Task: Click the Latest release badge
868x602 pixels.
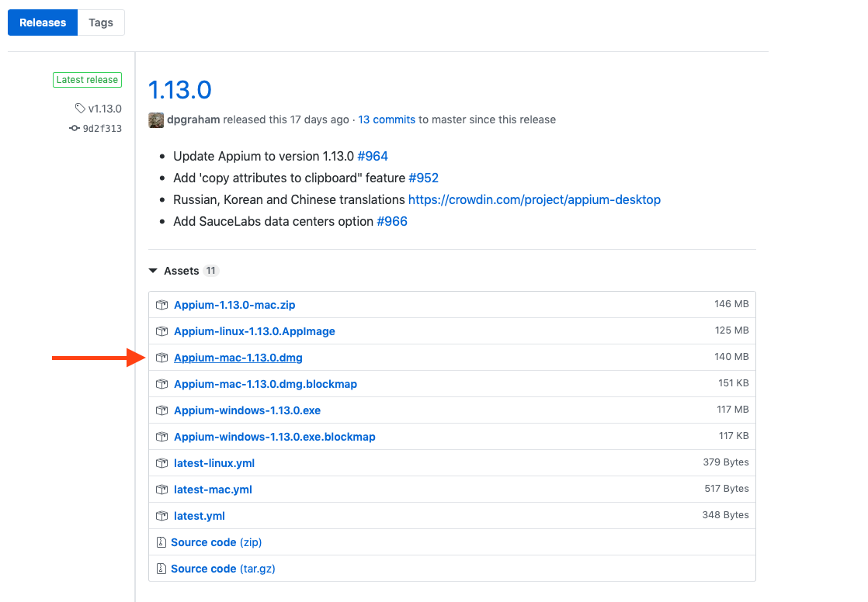Action: click(87, 80)
